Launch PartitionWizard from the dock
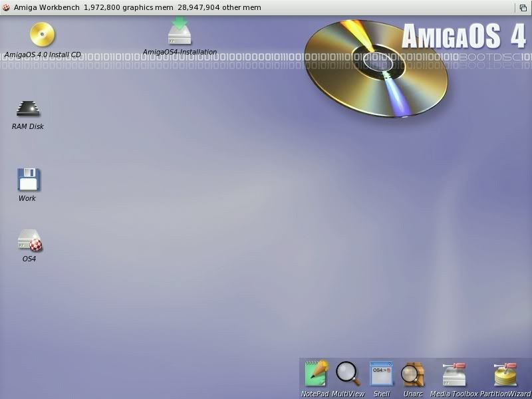Image resolution: width=532 pixels, height=399 pixels. coord(505,374)
